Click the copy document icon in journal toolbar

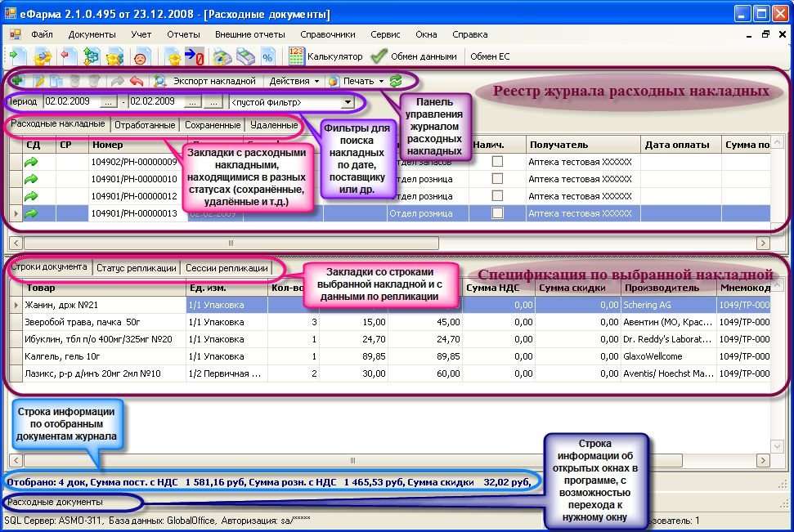coord(56,81)
